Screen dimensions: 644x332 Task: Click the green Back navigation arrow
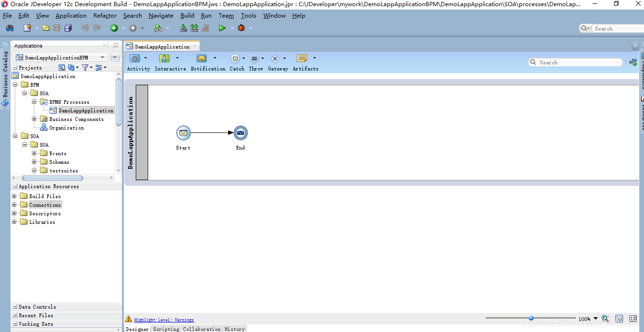114,28
